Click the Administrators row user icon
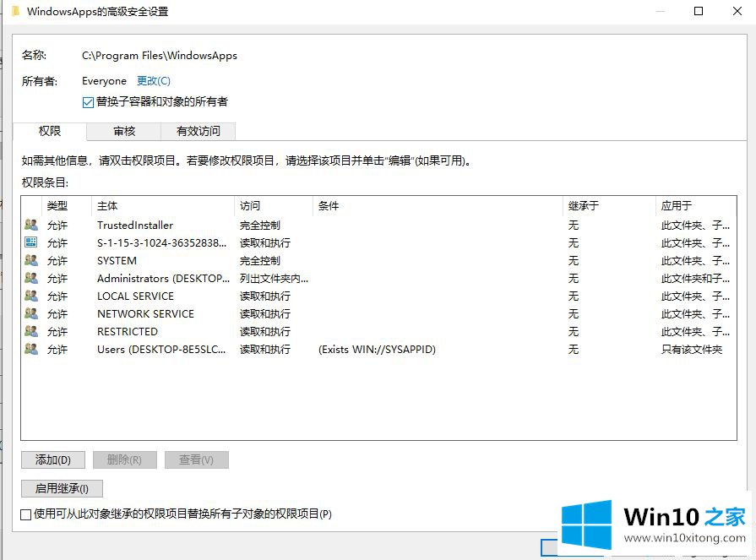The width and height of the screenshot is (756, 560). pos(31,278)
